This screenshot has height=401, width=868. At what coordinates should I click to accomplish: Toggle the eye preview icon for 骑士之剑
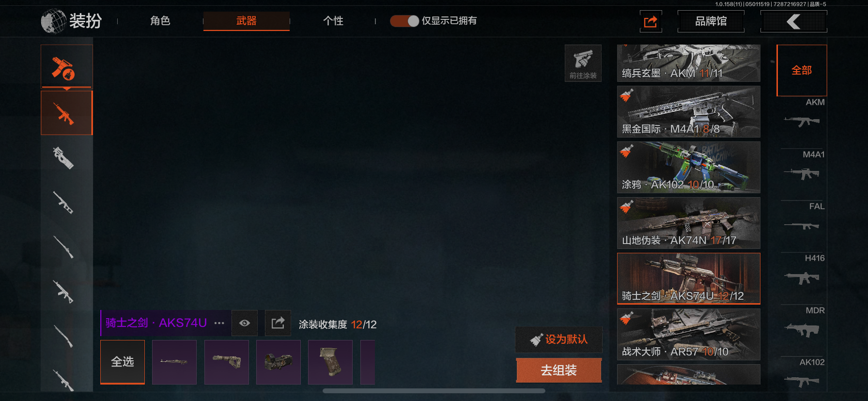tap(245, 323)
